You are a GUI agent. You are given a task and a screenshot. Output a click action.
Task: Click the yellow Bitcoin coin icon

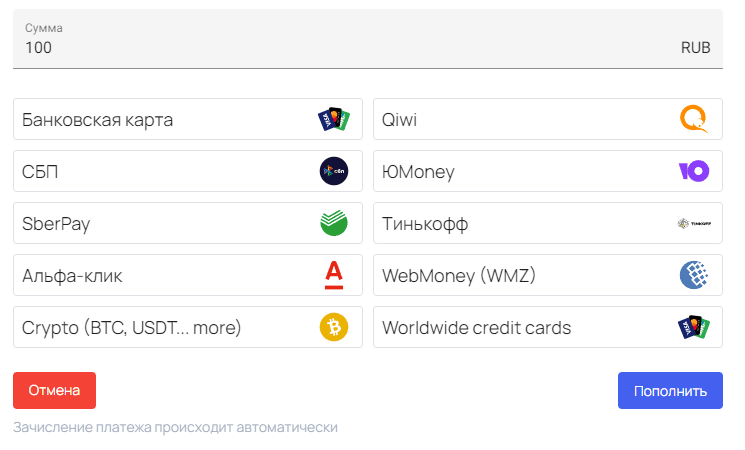(x=334, y=327)
